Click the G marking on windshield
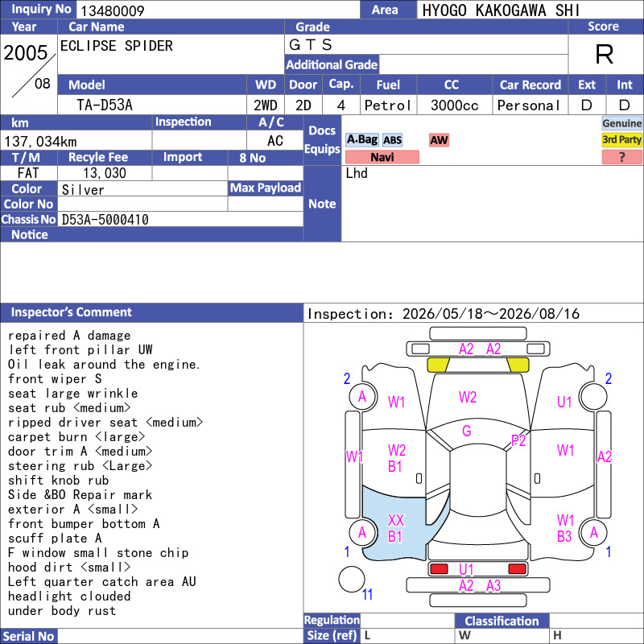This screenshot has height=644, width=644. pyautogui.click(x=467, y=431)
